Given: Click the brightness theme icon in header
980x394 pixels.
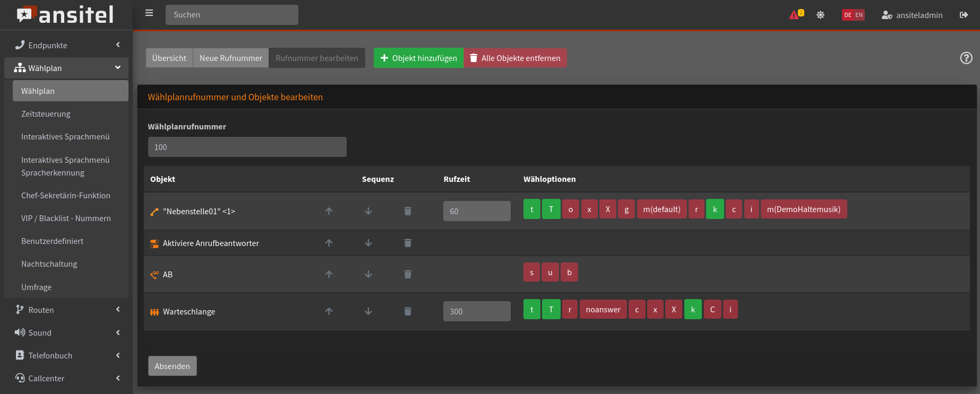Looking at the screenshot, I should coord(820,15).
